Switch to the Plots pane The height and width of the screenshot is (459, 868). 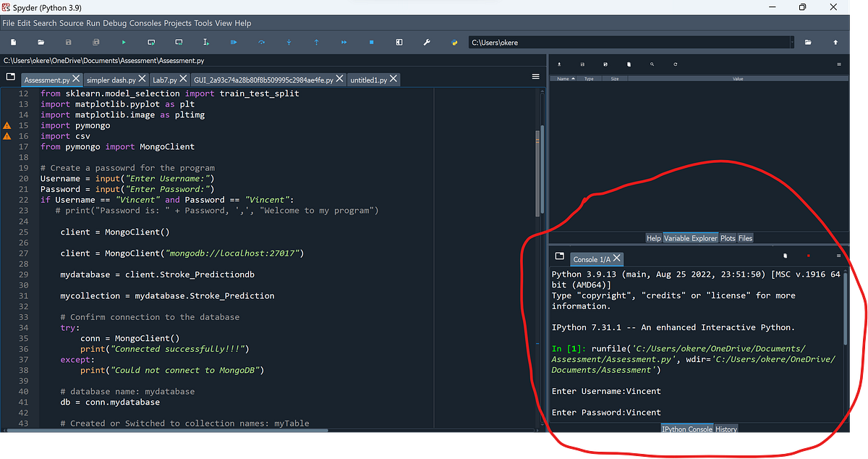click(x=727, y=237)
